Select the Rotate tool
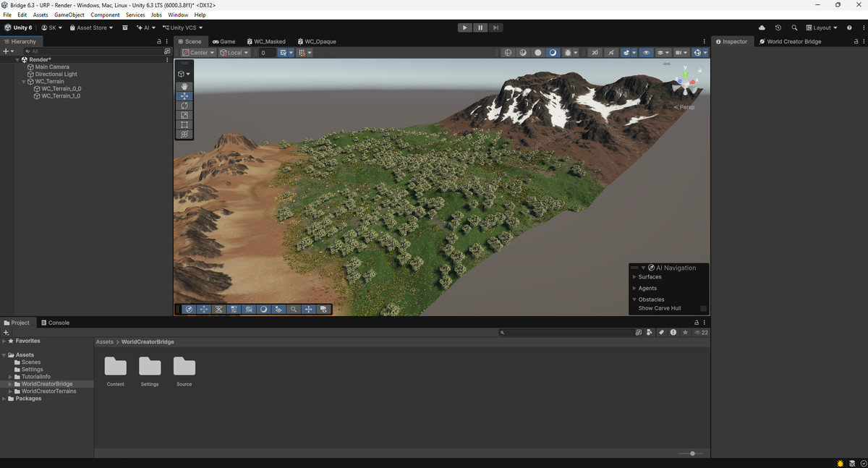 pyautogui.click(x=184, y=106)
